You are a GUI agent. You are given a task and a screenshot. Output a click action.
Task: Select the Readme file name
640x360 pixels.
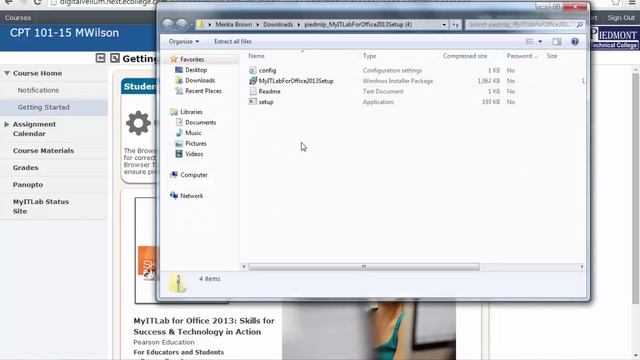coord(269,91)
